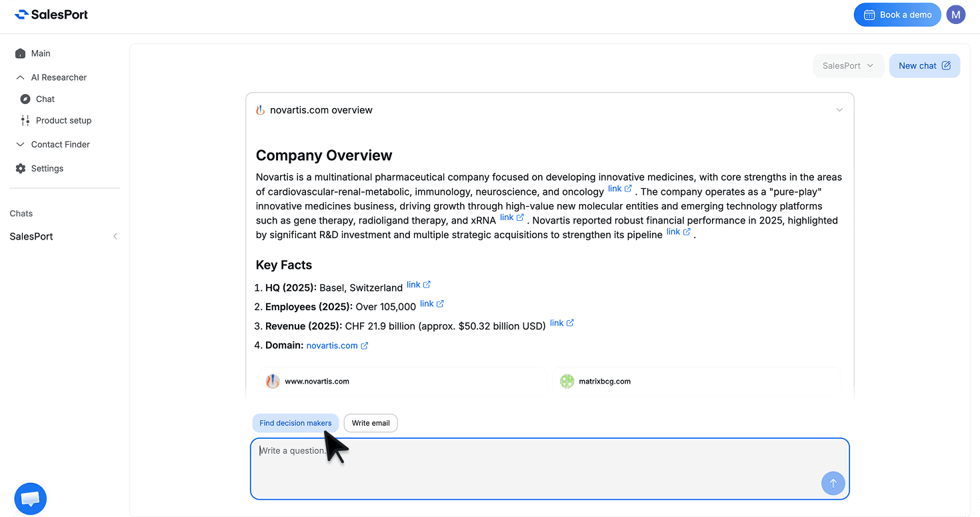
Task: Open the matrixbcg.com source card
Action: click(697, 382)
